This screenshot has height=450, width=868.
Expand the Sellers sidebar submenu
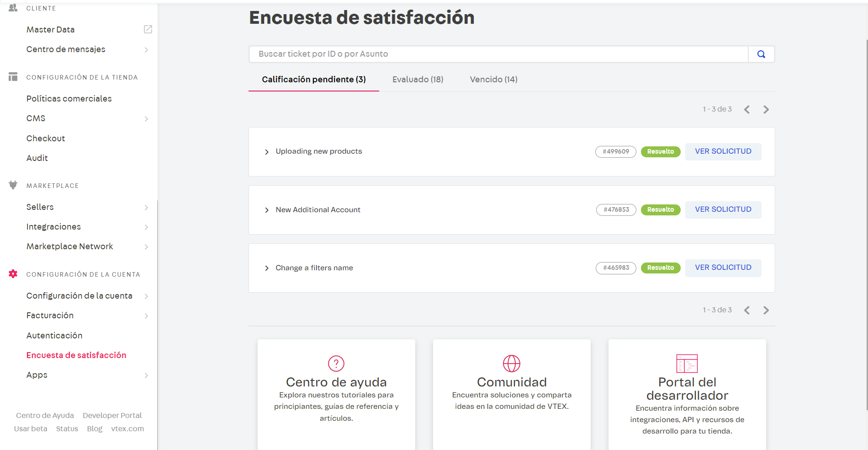pos(146,207)
